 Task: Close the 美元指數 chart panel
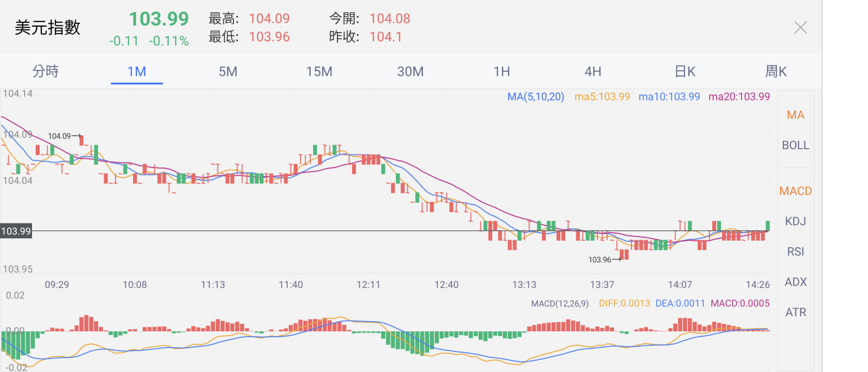(x=800, y=28)
